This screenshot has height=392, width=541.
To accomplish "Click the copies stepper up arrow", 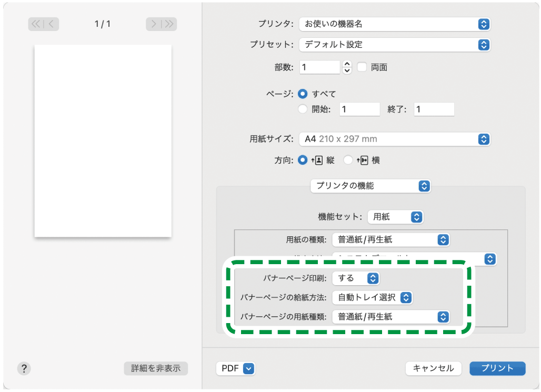I will tap(347, 64).
